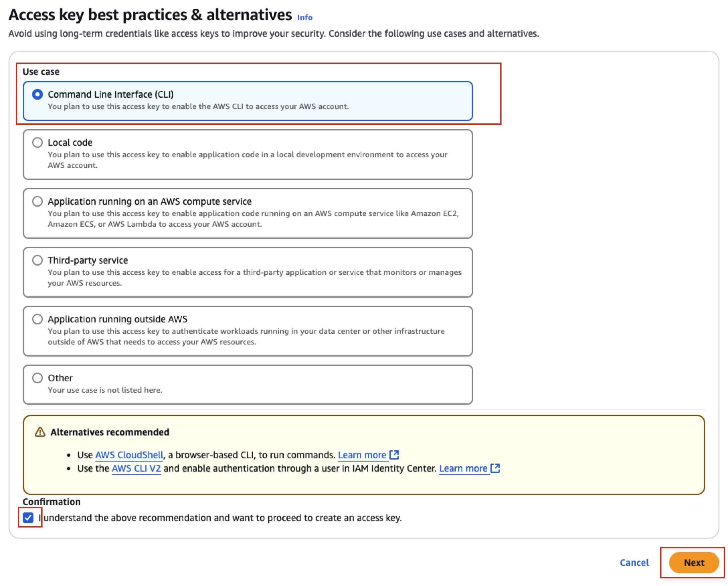The height and width of the screenshot is (586, 728).
Task: Click Learn more link for CloudShell
Action: pyautogui.click(x=362, y=455)
